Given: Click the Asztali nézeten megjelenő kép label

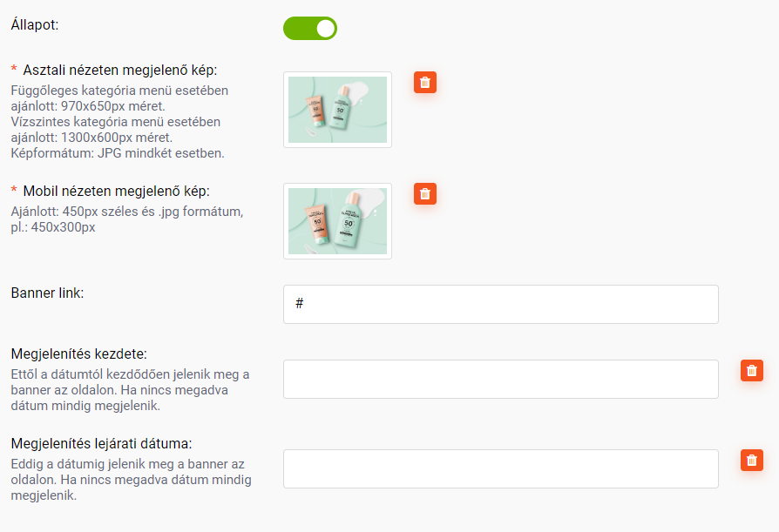Looking at the screenshot, I should point(119,70).
